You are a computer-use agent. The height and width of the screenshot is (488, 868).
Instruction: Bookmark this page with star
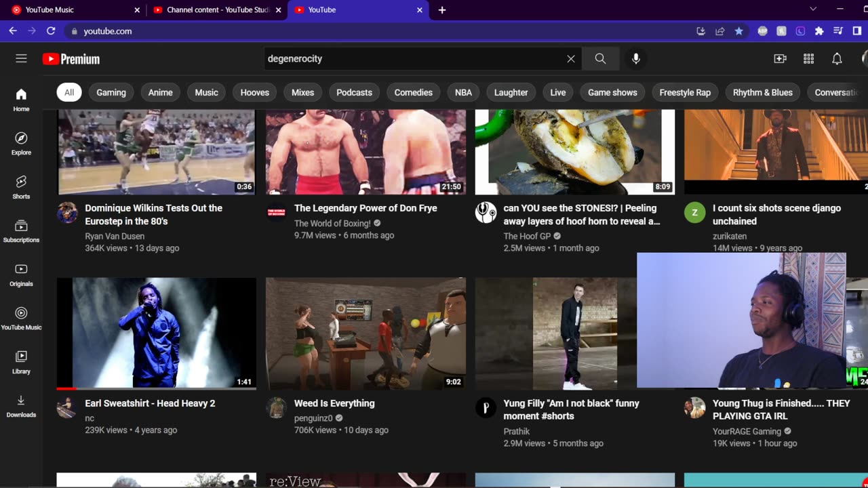point(738,31)
